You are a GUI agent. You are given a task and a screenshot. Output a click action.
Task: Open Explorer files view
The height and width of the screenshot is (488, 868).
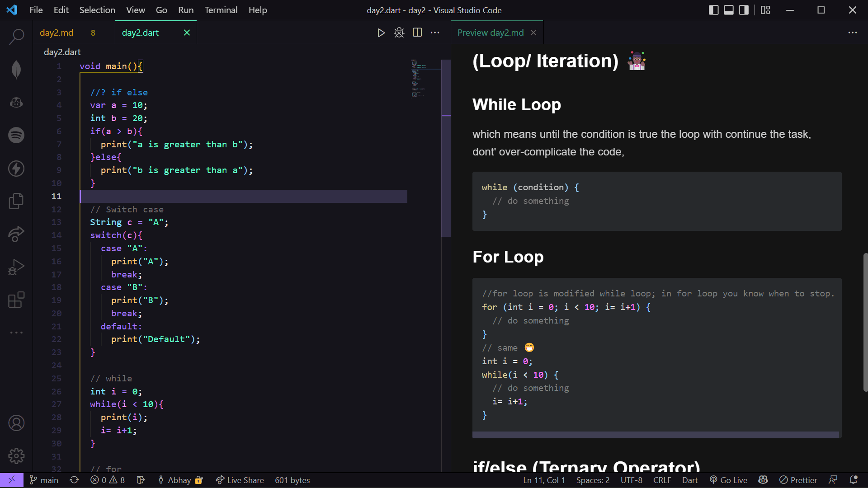(16, 201)
